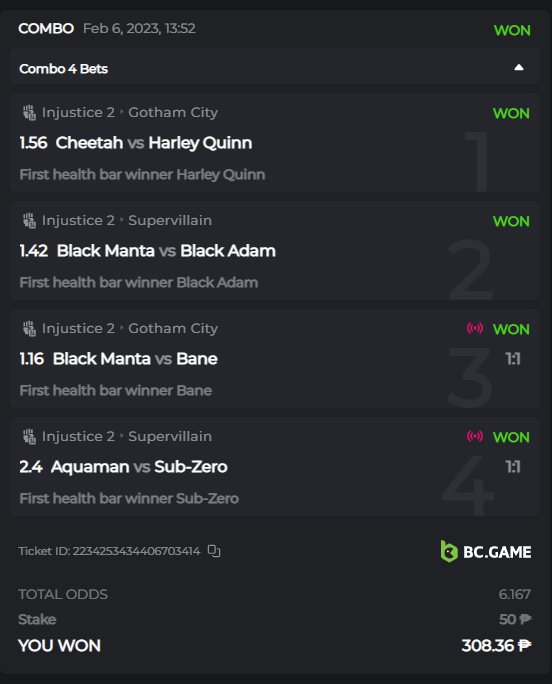Click the fist icon beside Cheetah vs Harley Quinn league

coord(29,113)
